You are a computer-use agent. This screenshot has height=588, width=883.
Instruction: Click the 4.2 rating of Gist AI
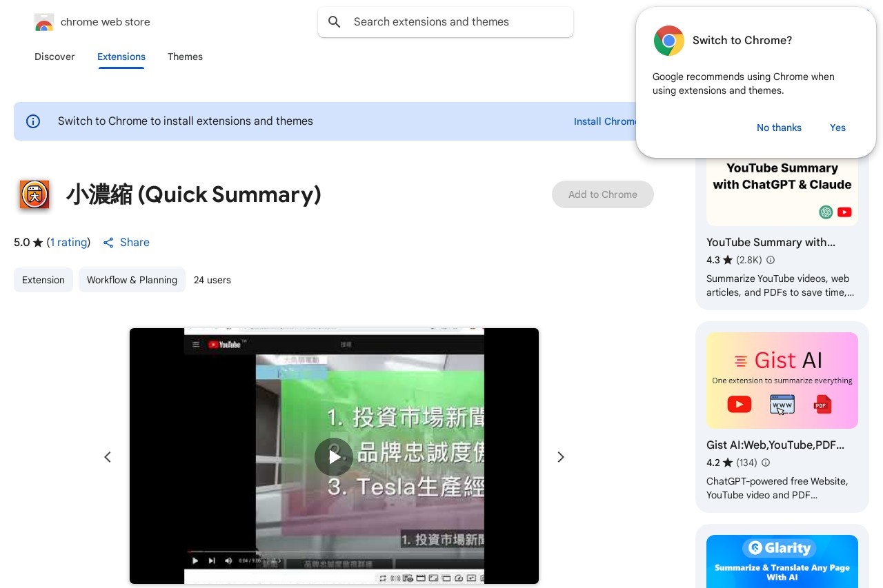point(719,463)
